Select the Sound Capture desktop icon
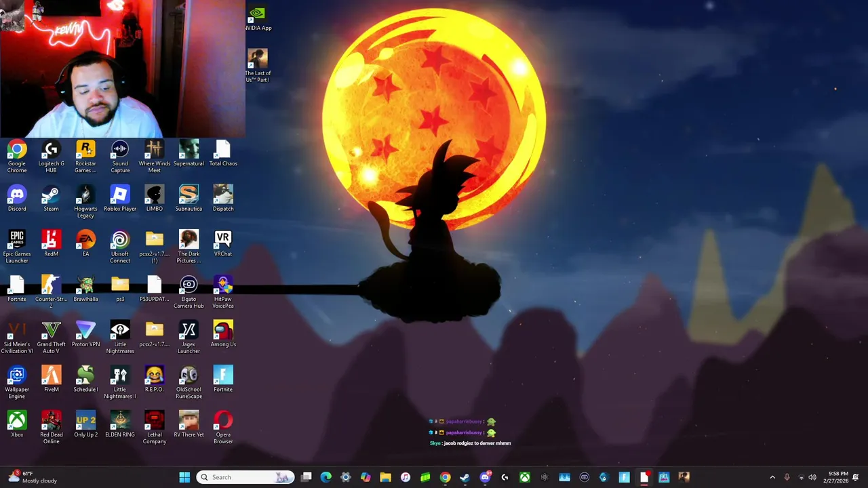 120,157
